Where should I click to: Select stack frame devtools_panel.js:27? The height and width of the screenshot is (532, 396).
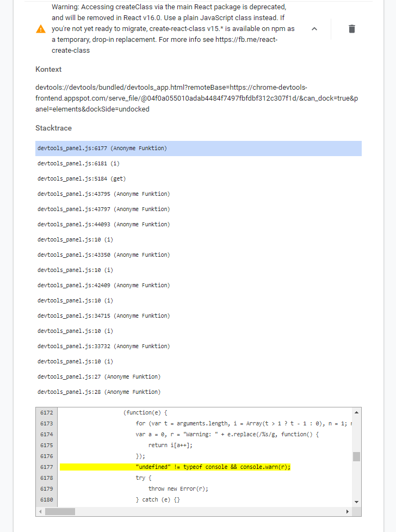(98, 377)
